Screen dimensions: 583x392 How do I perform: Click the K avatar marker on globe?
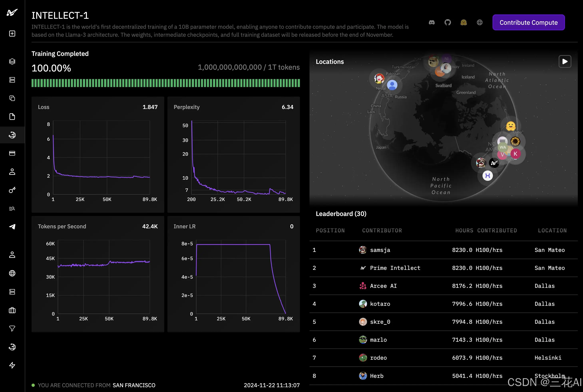(x=515, y=154)
